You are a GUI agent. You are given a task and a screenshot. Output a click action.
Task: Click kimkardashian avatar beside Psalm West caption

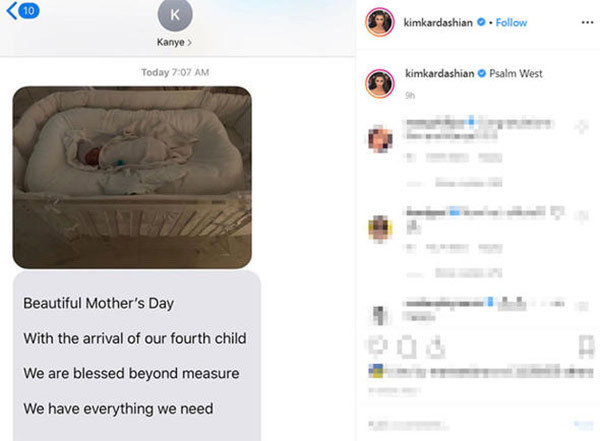[x=380, y=83]
